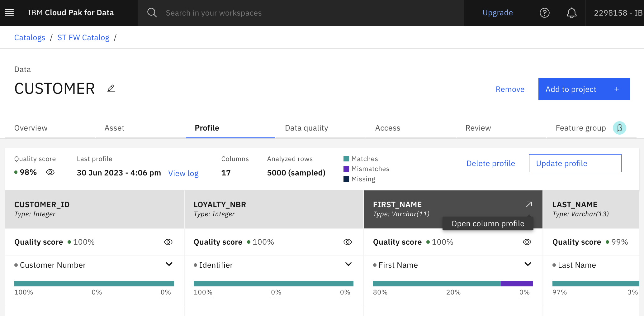Open the View log link
The height and width of the screenshot is (316, 644).
(183, 173)
